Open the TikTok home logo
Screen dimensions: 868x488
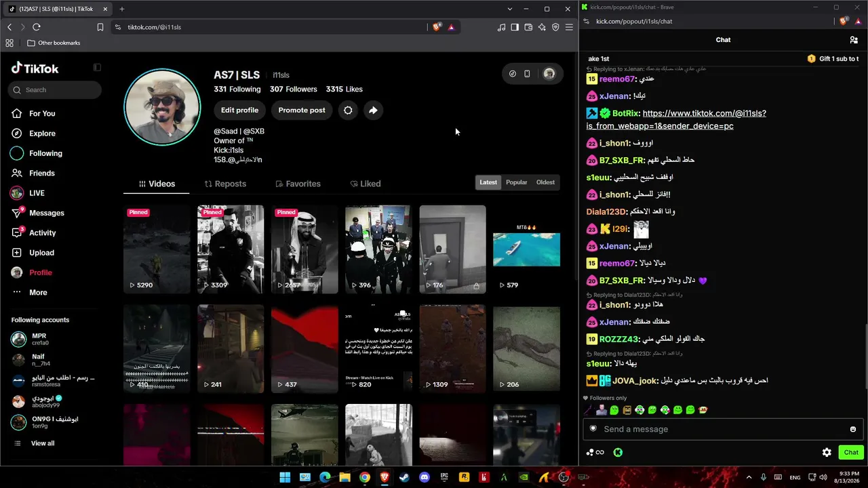click(35, 68)
